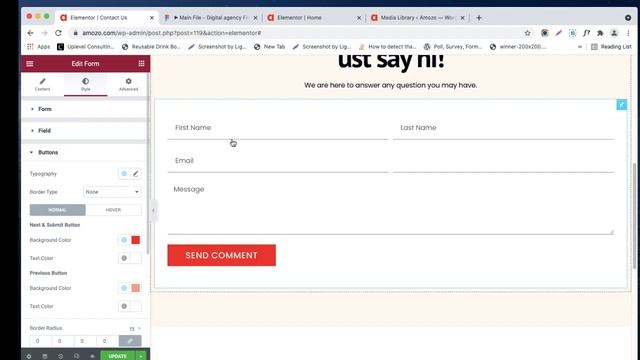640x360 pixels.
Task: Open Responsive Mode icon in footer
Action: pyautogui.click(x=76, y=356)
